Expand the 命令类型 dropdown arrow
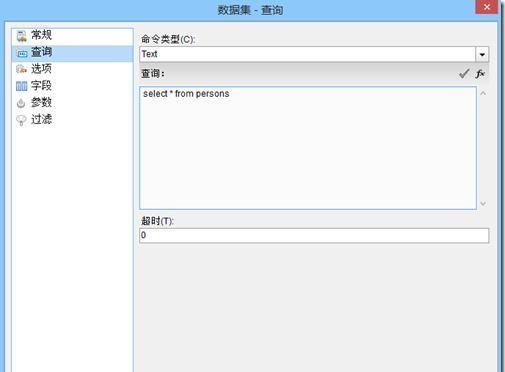505x372 pixels. pyautogui.click(x=482, y=54)
